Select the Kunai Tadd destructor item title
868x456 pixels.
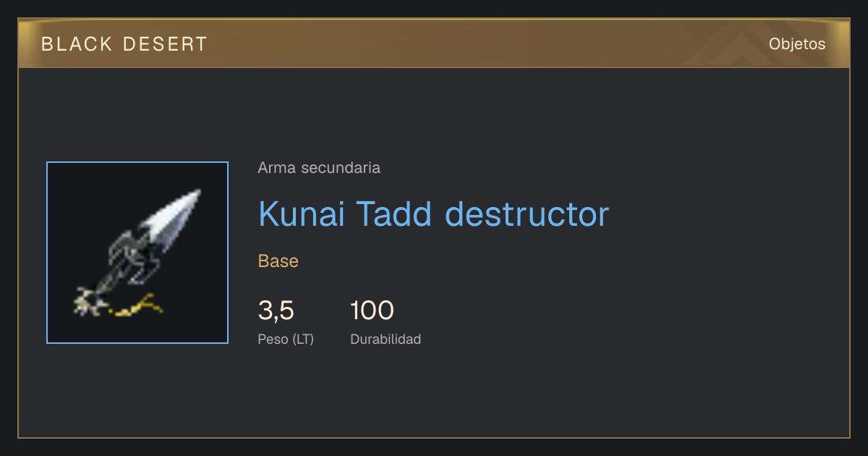(433, 214)
